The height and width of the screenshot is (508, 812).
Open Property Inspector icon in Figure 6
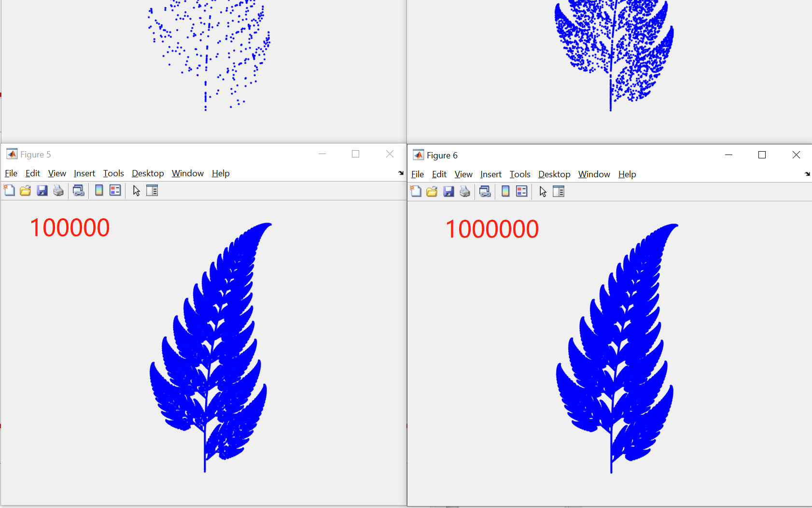coord(559,191)
